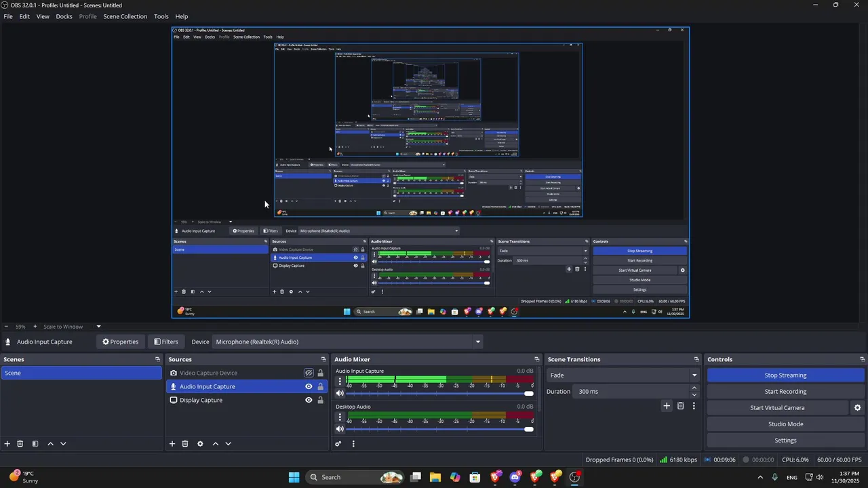868x488 pixels.
Task: Open the File menu
Action: pos(8,16)
